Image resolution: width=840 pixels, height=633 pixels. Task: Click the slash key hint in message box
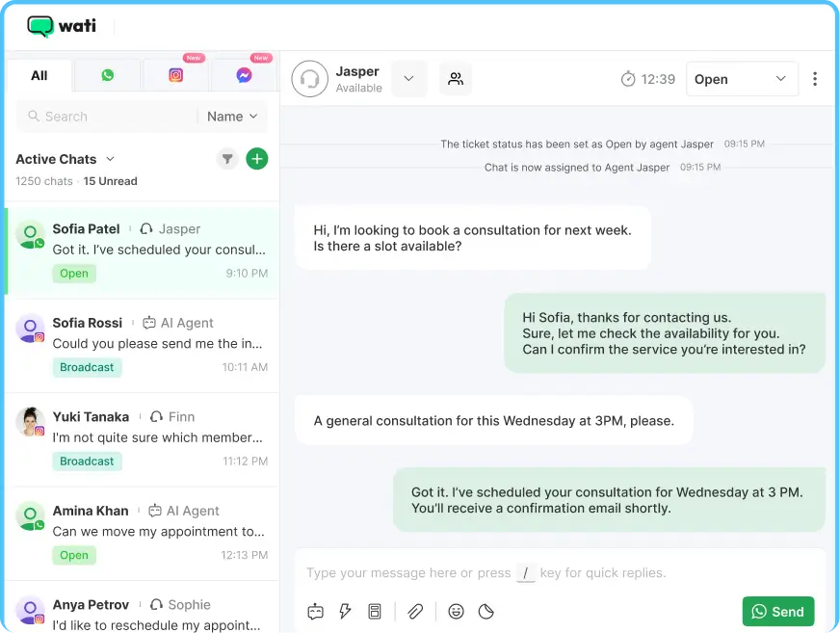coord(526,573)
